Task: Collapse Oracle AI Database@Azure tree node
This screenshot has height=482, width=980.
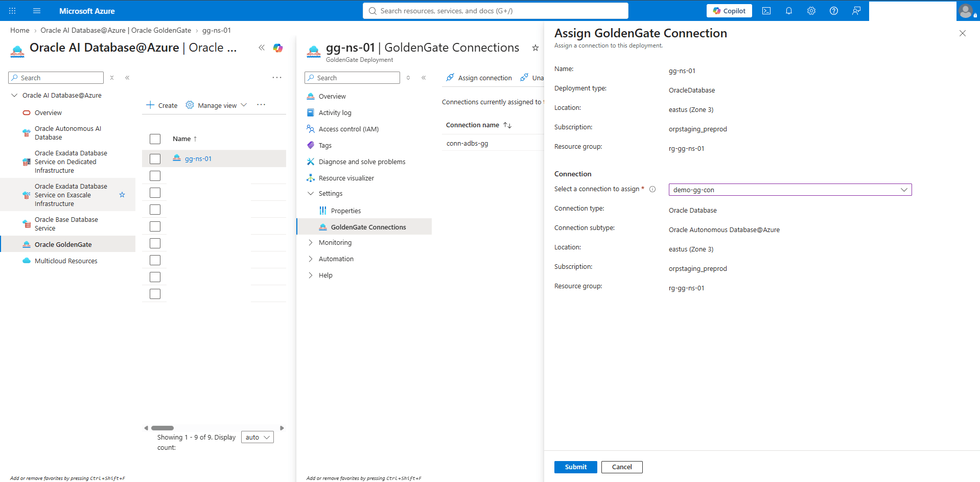Action: coord(14,96)
